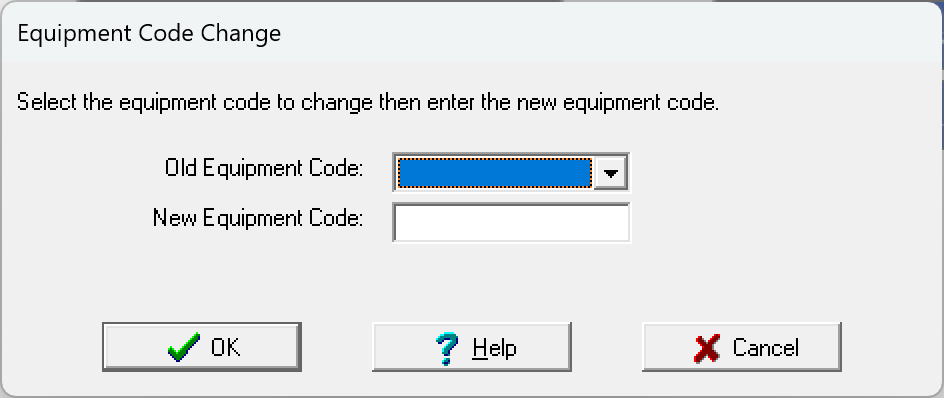Click the black triangle in the combo box
The height and width of the screenshot is (398, 944).
(x=610, y=174)
